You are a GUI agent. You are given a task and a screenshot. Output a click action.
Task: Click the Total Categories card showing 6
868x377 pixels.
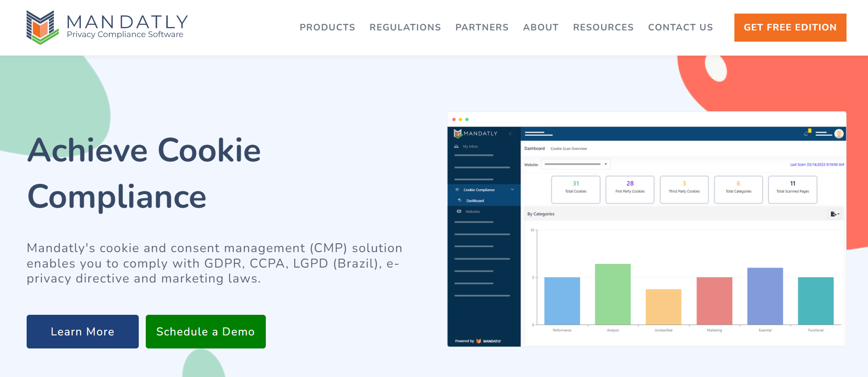pos(739,189)
